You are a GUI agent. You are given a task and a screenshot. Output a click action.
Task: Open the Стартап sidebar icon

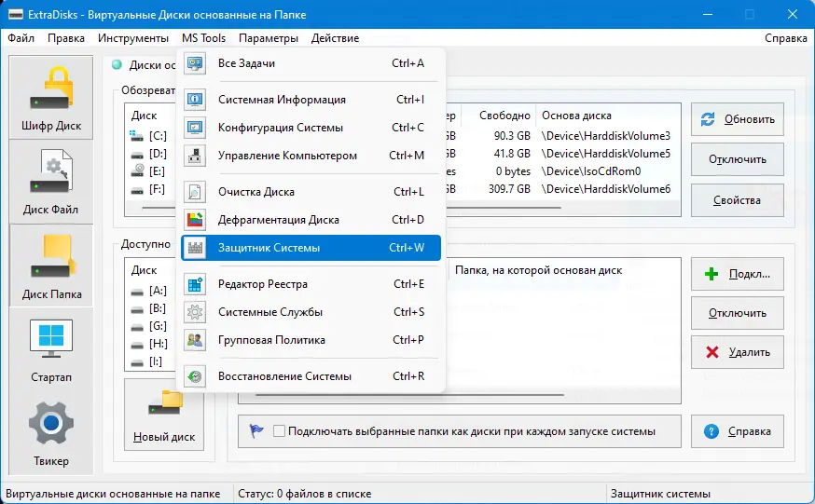pos(51,338)
